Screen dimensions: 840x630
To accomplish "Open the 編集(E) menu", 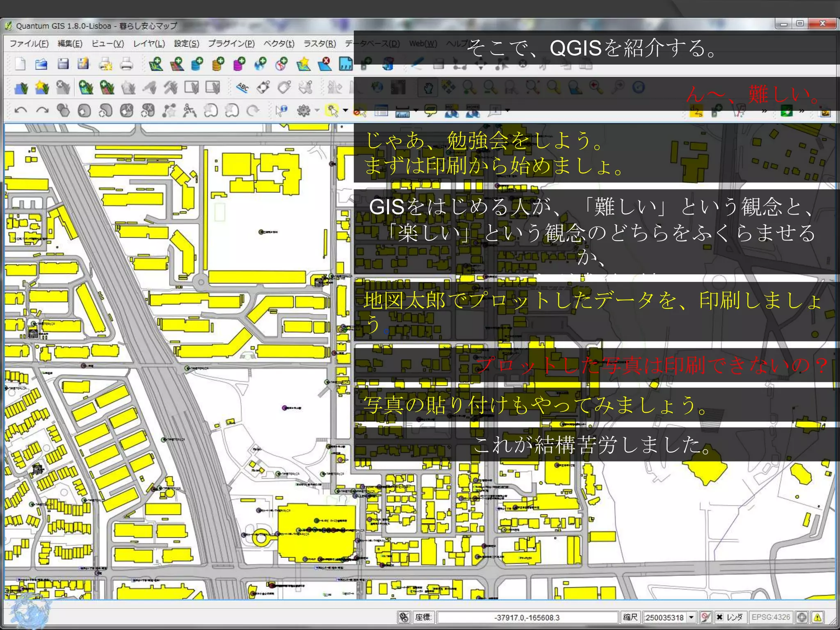I will click(x=70, y=43).
